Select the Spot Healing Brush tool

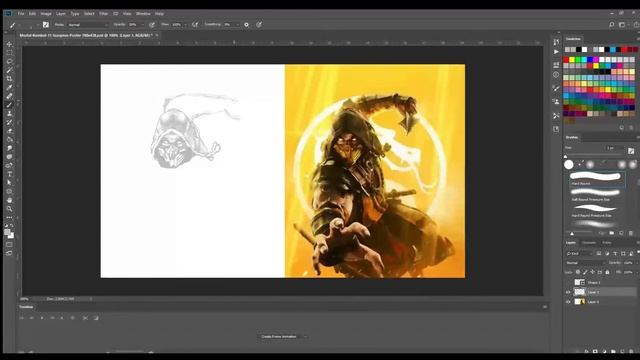[9, 96]
